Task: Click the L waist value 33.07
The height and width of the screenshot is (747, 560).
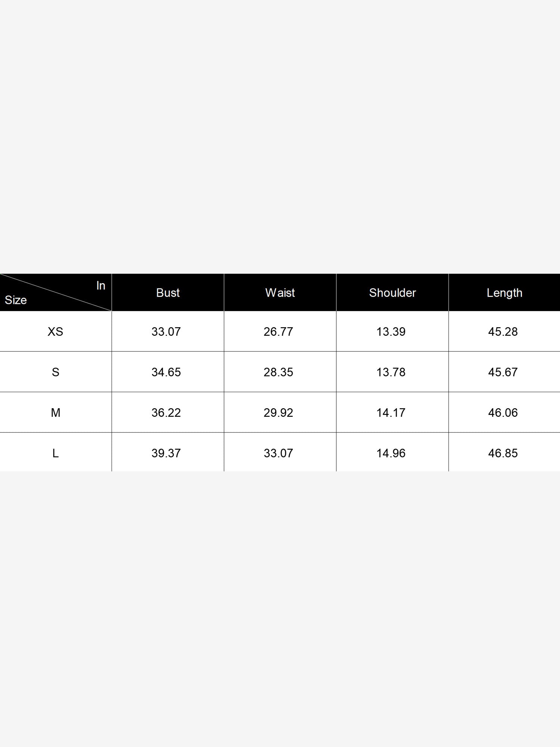Action: click(x=279, y=453)
